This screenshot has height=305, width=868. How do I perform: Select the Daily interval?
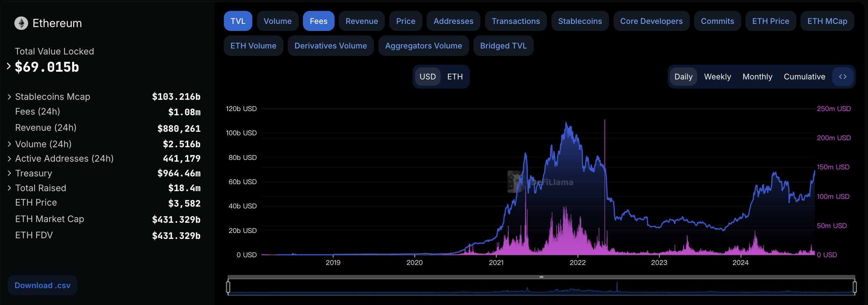(x=684, y=77)
